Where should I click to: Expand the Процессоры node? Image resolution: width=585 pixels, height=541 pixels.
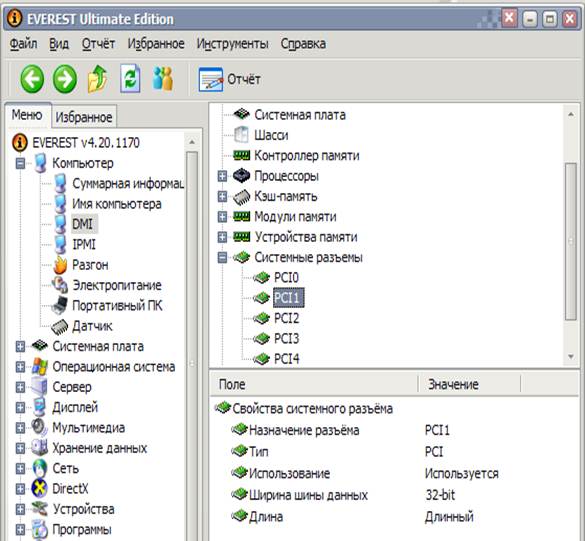click(222, 176)
